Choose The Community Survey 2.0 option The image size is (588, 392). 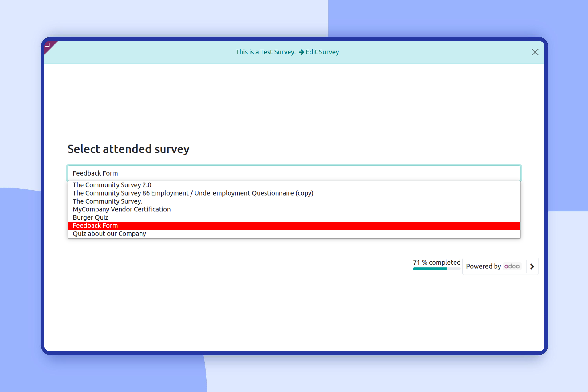coord(112,185)
